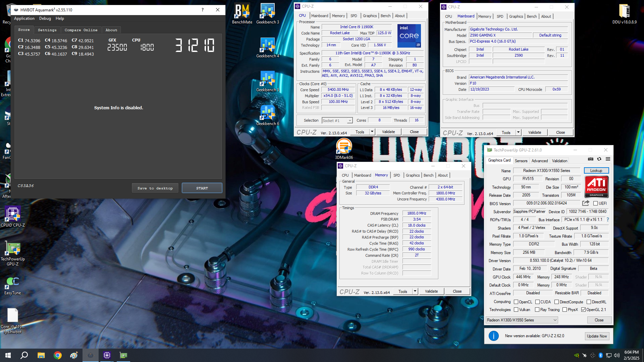Open Google Chrome from the taskbar

tap(58, 355)
